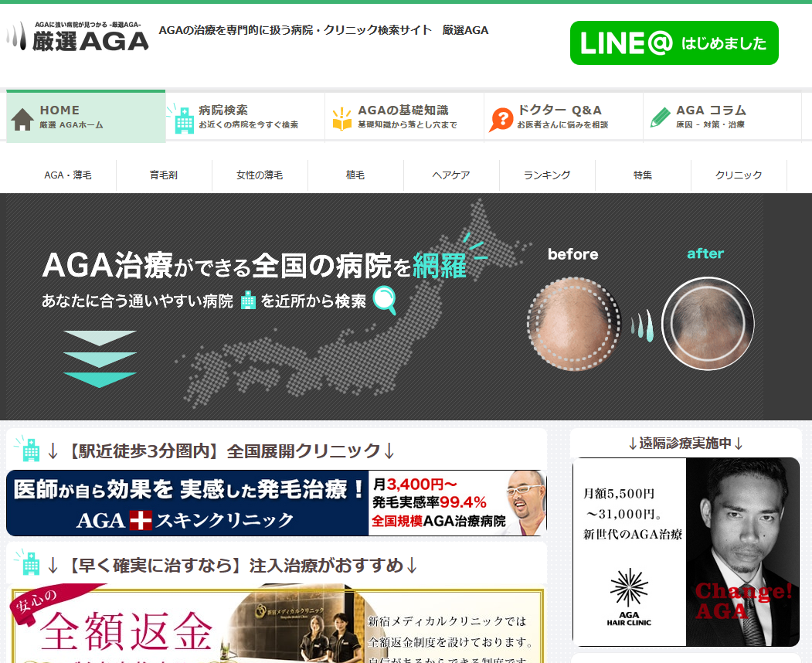Click the green LINE@ はじめました button

[674, 43]
